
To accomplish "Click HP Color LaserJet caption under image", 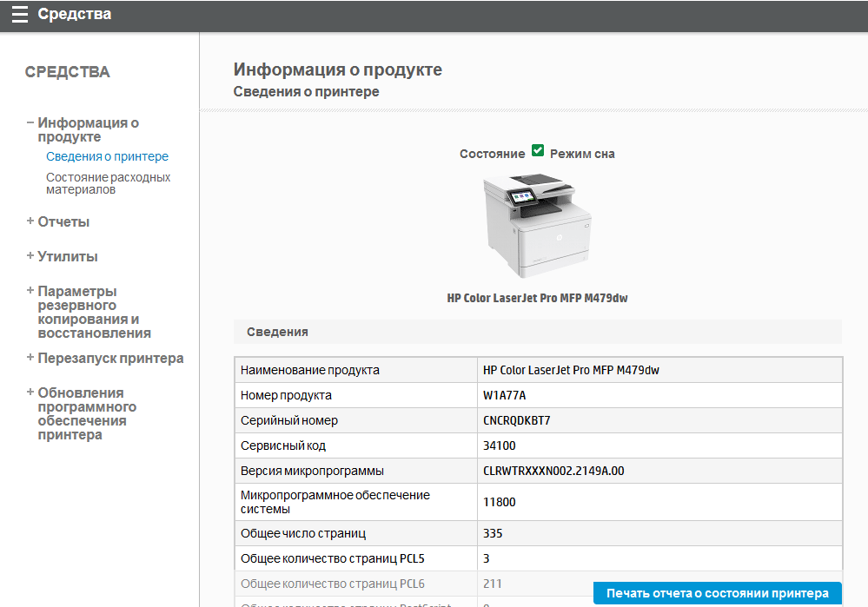I will pos(537,298).
